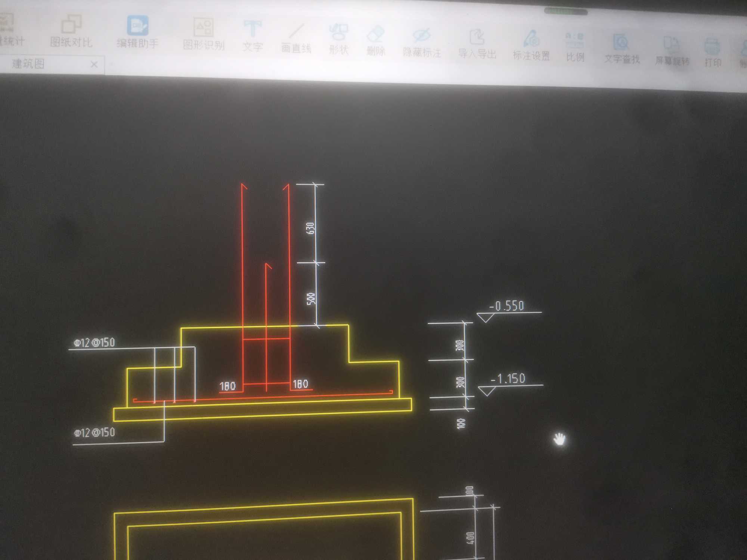Viewport: 747px width, 560px height.
Task: Open 文字查找 text search
Action: (622, 49)
